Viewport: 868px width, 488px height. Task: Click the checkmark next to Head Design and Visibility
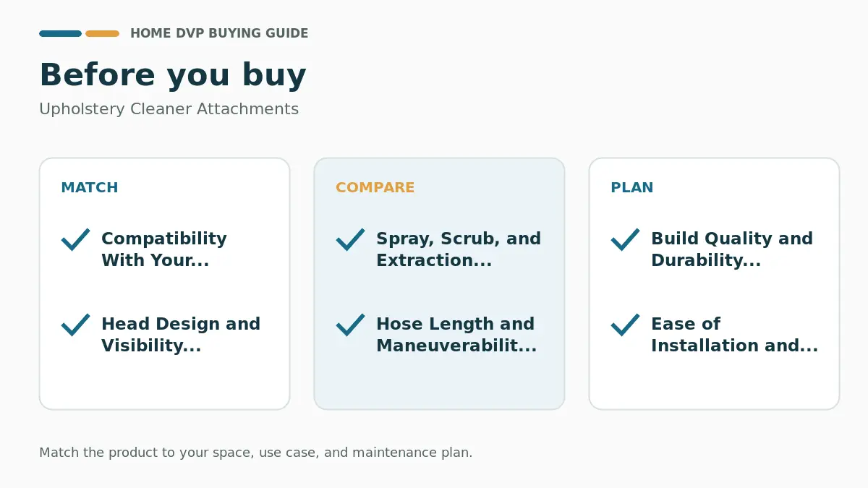(x=76, y=325)
